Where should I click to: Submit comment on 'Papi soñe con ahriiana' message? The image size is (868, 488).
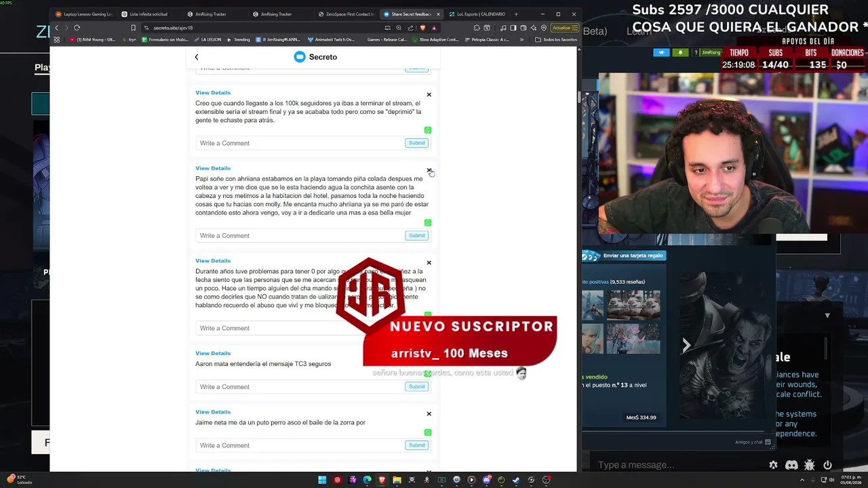point(416,236)
